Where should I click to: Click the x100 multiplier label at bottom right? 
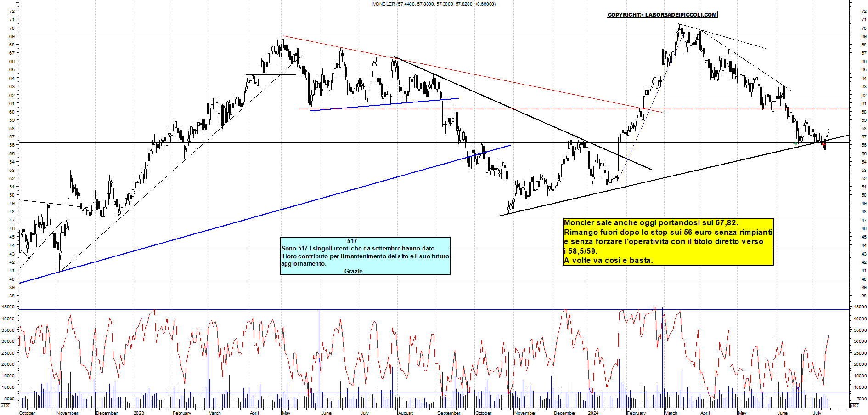click(854, 405)
